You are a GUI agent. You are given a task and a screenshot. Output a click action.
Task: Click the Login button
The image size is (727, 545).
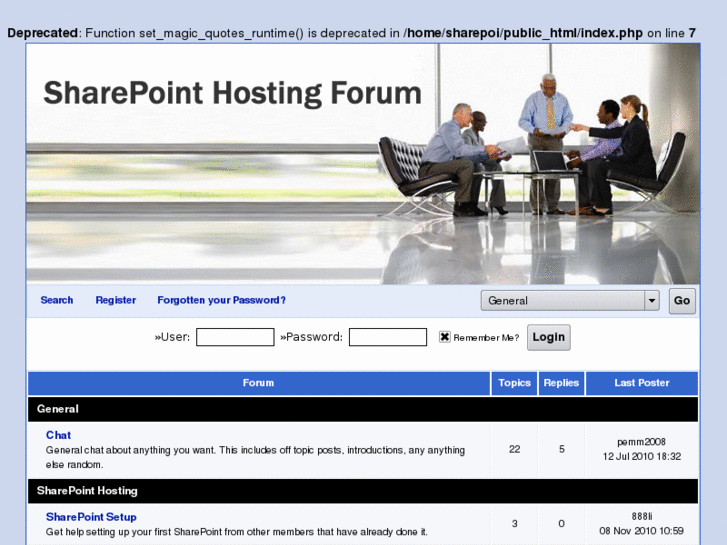click(548, 337)
